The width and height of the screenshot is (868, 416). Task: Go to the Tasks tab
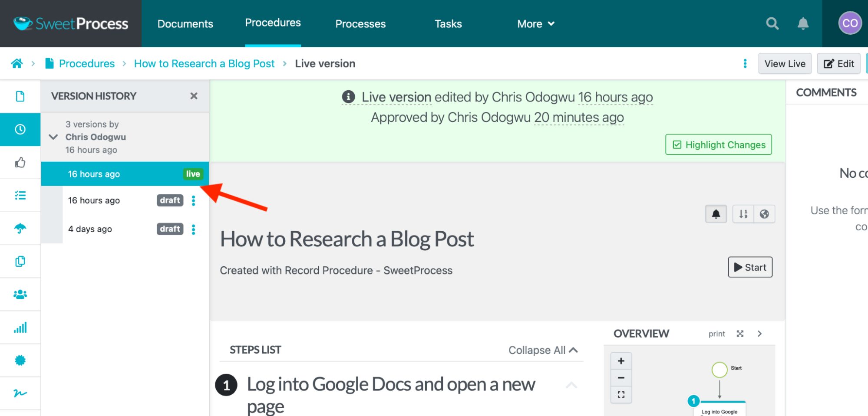(x=448, y=24)
